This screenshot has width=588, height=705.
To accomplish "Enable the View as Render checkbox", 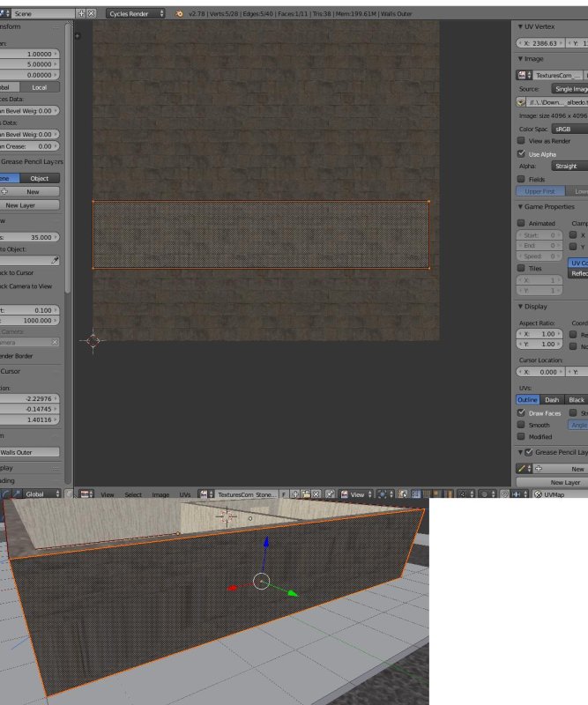I will point(521,141).
